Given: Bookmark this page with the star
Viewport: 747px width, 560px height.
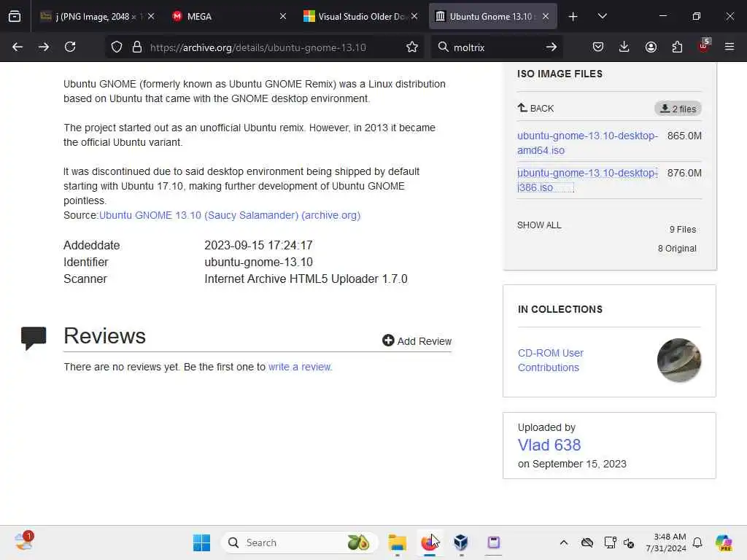Looking at the screenshot, I should pos(412,47).
